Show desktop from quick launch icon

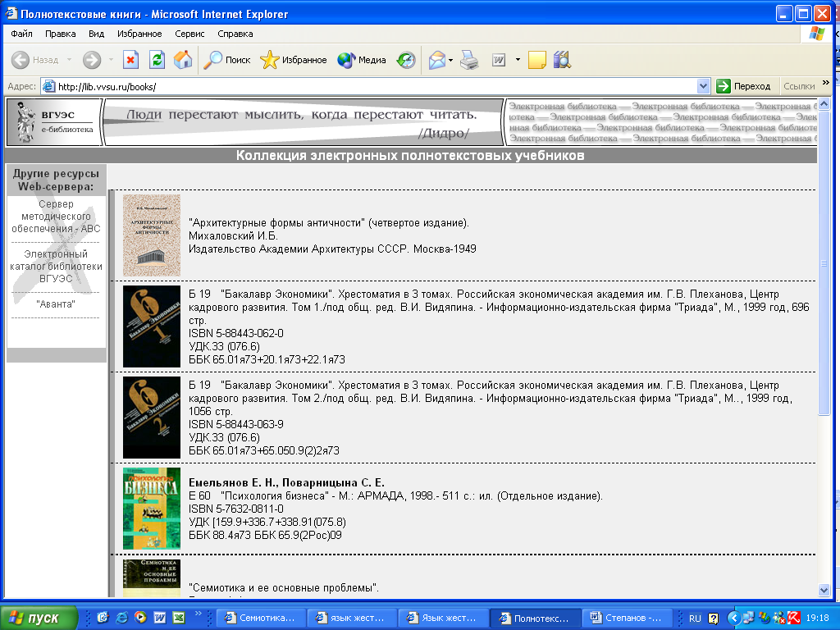(103, 618)
